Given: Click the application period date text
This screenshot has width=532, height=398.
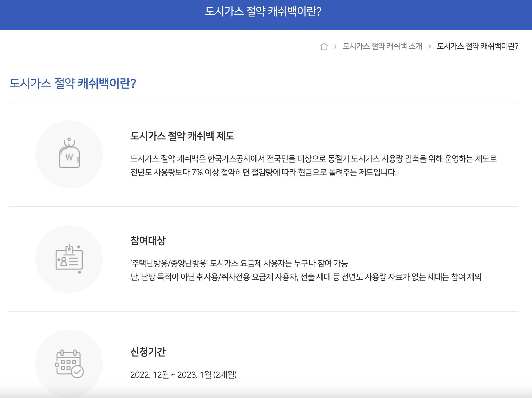Looking at the screenshot, I should pyautogui.click(x=183, y=375).
